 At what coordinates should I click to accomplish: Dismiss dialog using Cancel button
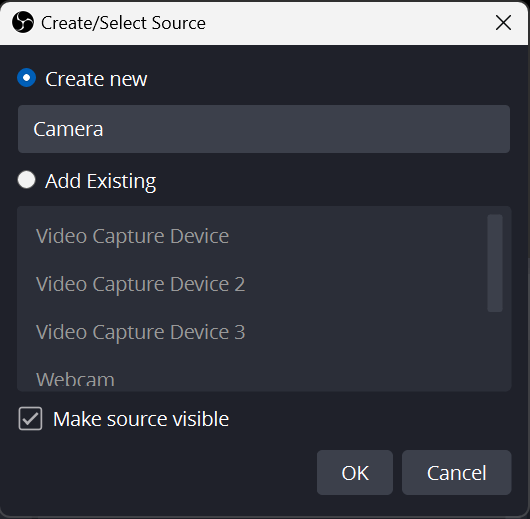click(457, 472)
